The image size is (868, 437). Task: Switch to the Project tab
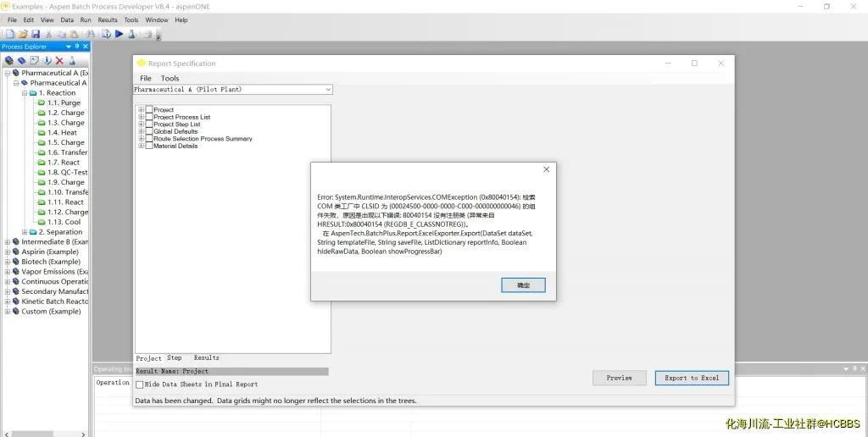point(149,358)
